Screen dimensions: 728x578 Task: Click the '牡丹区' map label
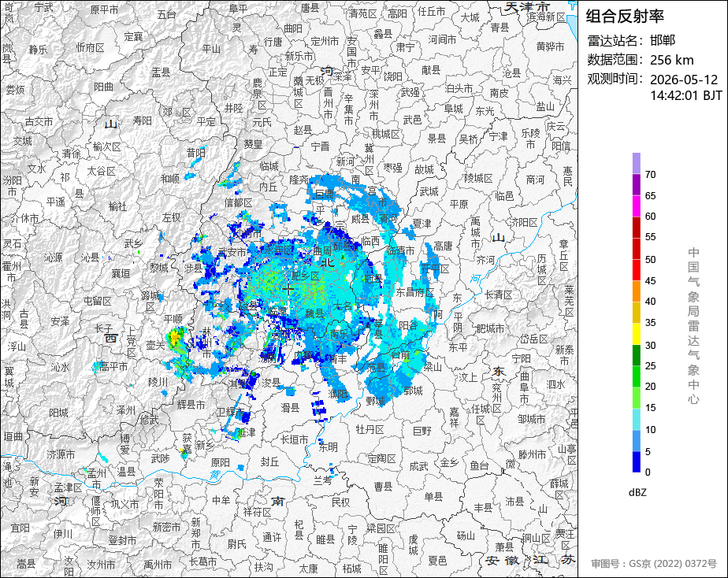coord(370,429)
